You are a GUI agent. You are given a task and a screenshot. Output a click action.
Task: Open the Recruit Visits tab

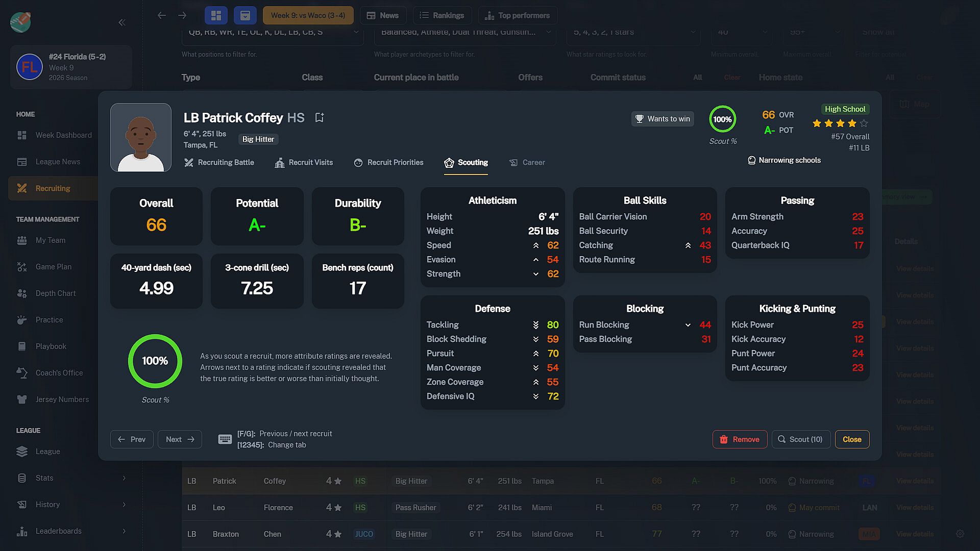[304, 162]
